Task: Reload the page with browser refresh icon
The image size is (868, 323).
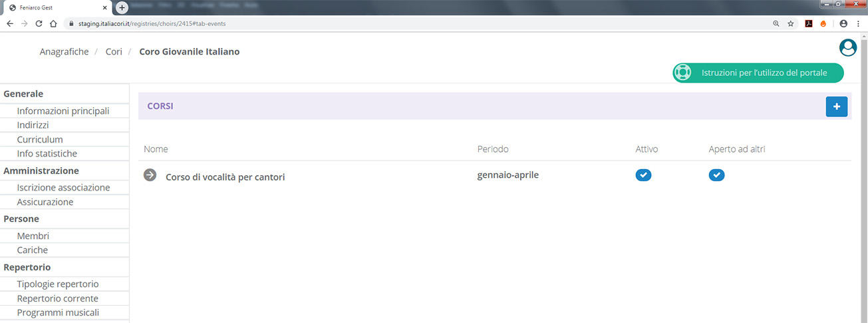Action: point(39,23)
